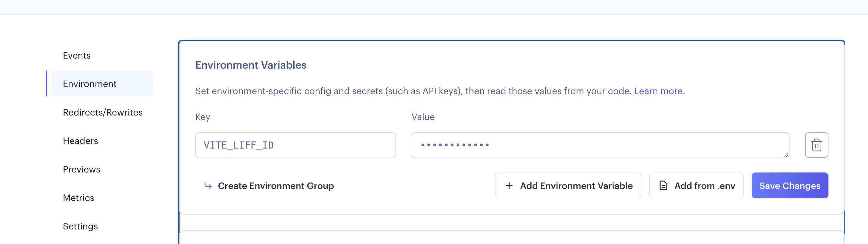The width and height of the screenshot is (868, 244).
Task: Open the Headers page
Action: pos(80,141)
